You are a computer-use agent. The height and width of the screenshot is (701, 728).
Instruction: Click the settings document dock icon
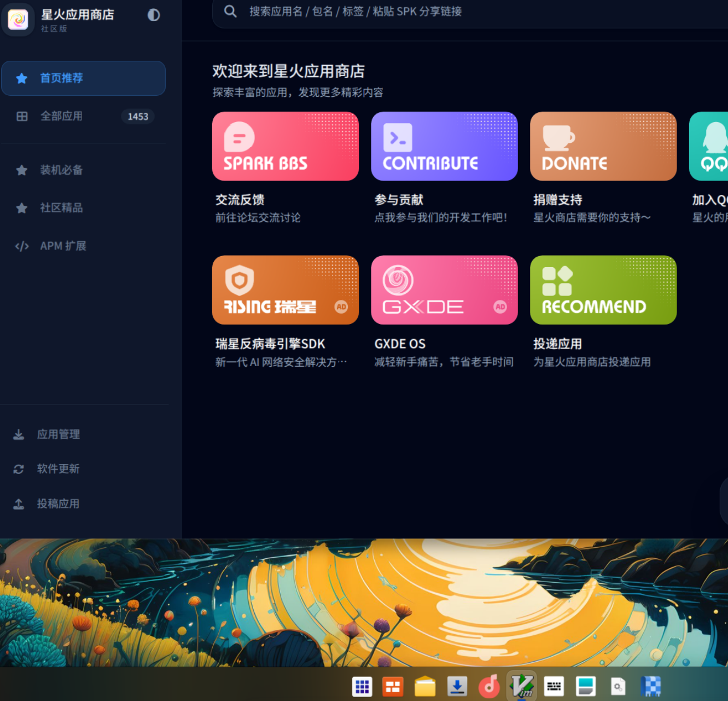618,686
